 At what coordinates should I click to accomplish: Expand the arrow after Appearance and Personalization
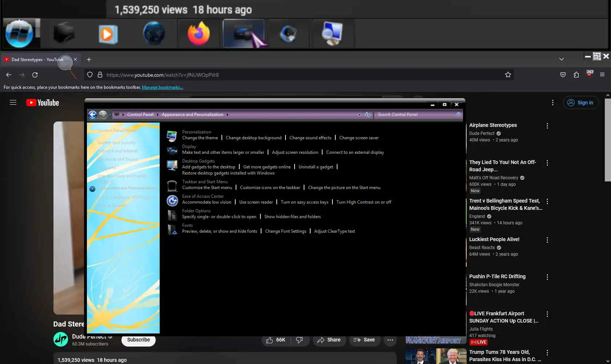coord(228,115)
